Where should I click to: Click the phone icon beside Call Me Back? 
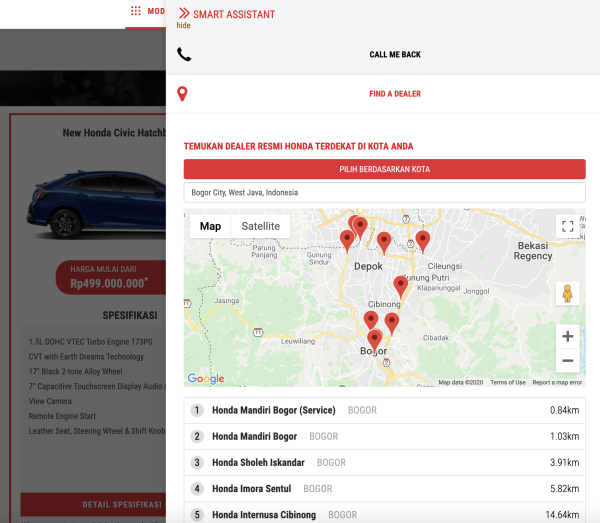click(x=184, y=54)
